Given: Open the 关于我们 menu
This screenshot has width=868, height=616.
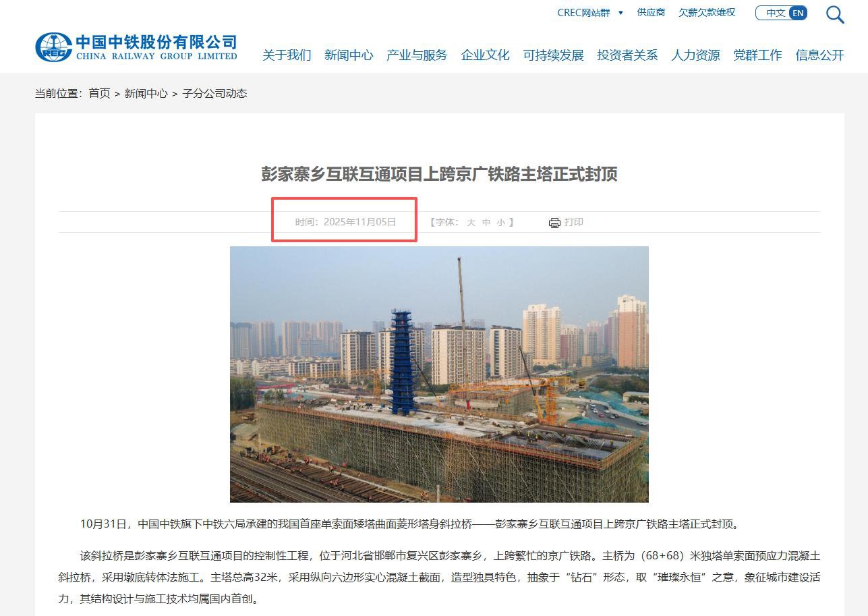Looking at the screenshot, I should pyautogui.click(x=287, y=55).
